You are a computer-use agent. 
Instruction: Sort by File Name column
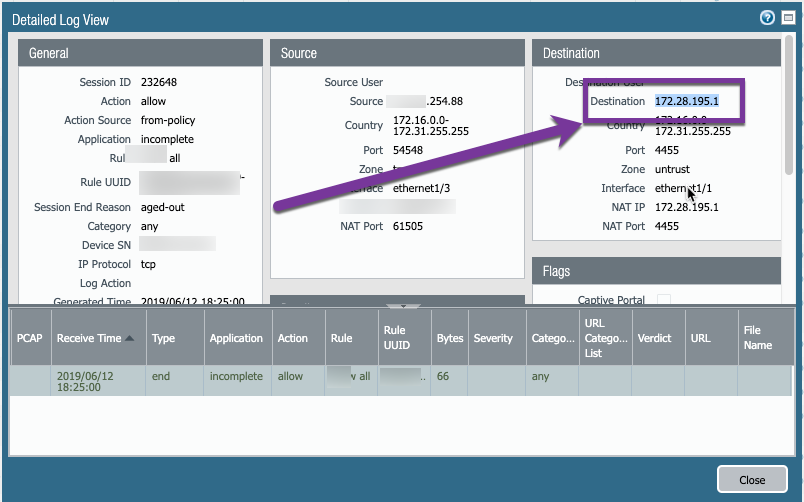click(x=758, y=338)
